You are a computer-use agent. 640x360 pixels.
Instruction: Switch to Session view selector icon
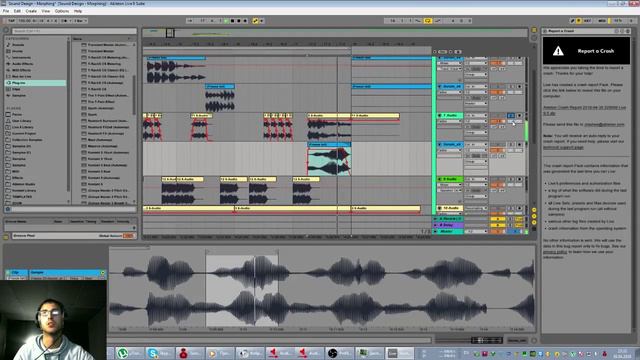coord(534,38)
